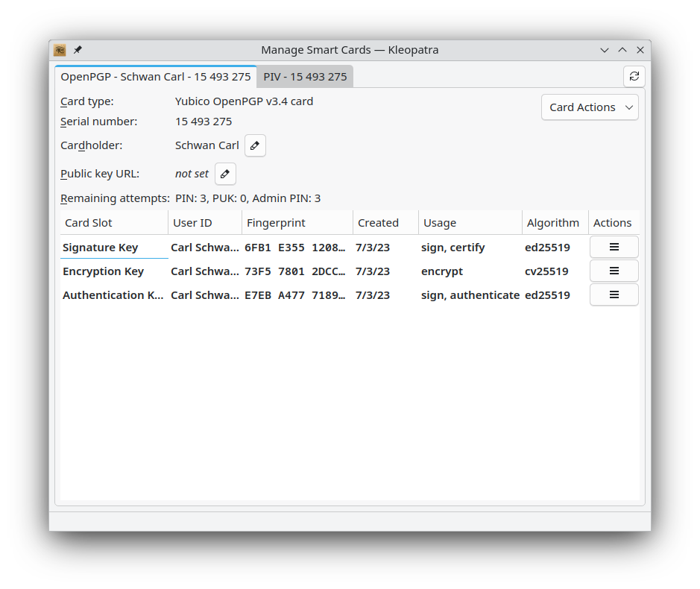700x589 pixels.
Task: Sort by the Created column header
Action: [385, 223]
